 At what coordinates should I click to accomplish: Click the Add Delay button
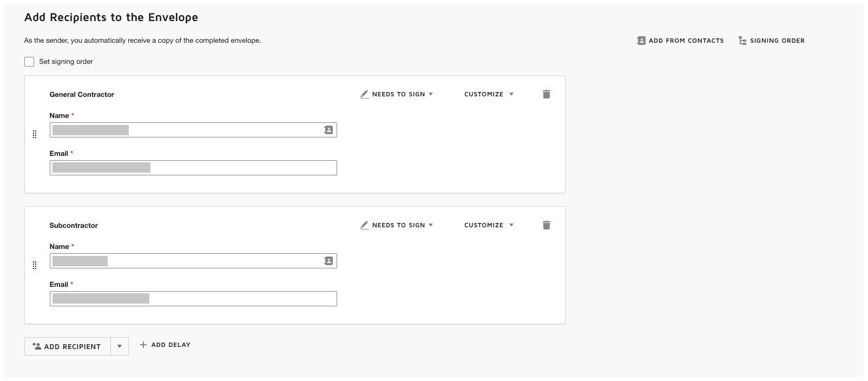[165, 345]
